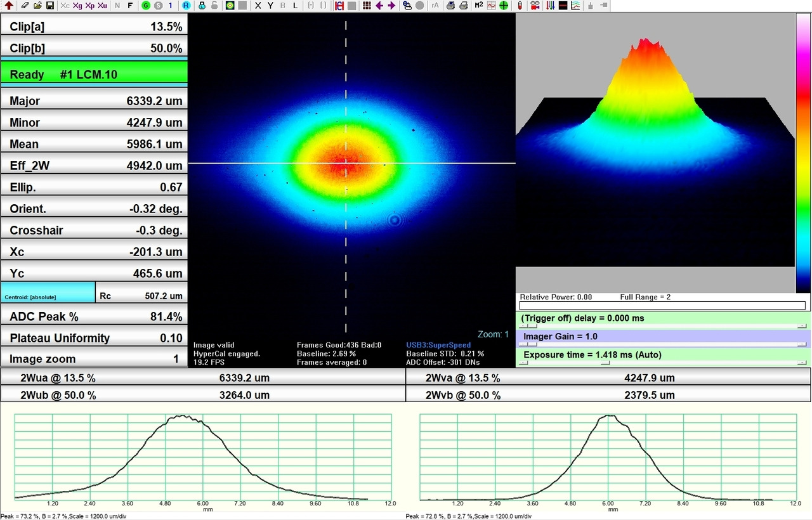Image resolution: width=812 pixels, height=520 pixels.
Task: Click the save floppy disk icon
Action: [49, 6]
